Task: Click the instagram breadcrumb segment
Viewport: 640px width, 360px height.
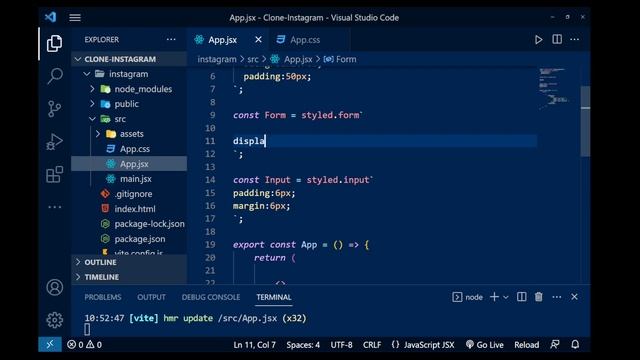Action: (x=217, y=59)
